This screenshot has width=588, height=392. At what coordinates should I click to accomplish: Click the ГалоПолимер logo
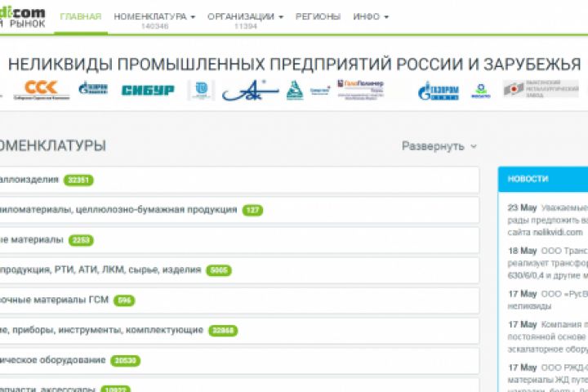(x=360, y=89)
